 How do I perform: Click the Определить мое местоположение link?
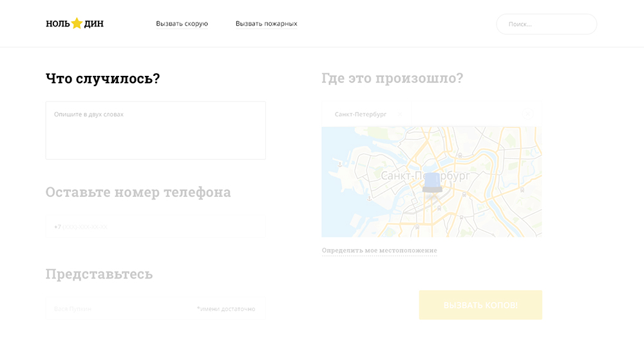tap(379, 250)
